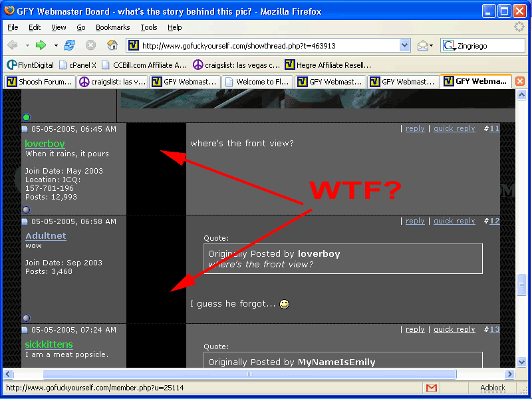Image resolution: width=532 pixels, height=399 pixels.
Task: Click the vertical scrollbar thumb
Action: [x=521, y=285]
